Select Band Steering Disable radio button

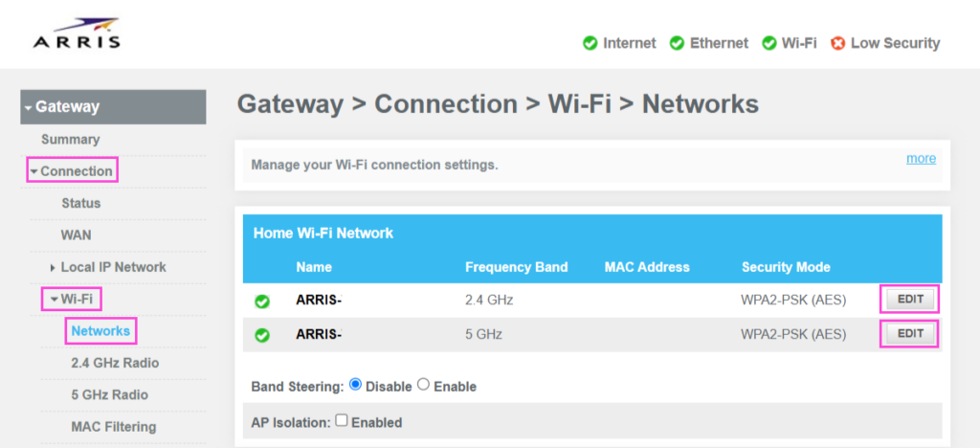356,386
